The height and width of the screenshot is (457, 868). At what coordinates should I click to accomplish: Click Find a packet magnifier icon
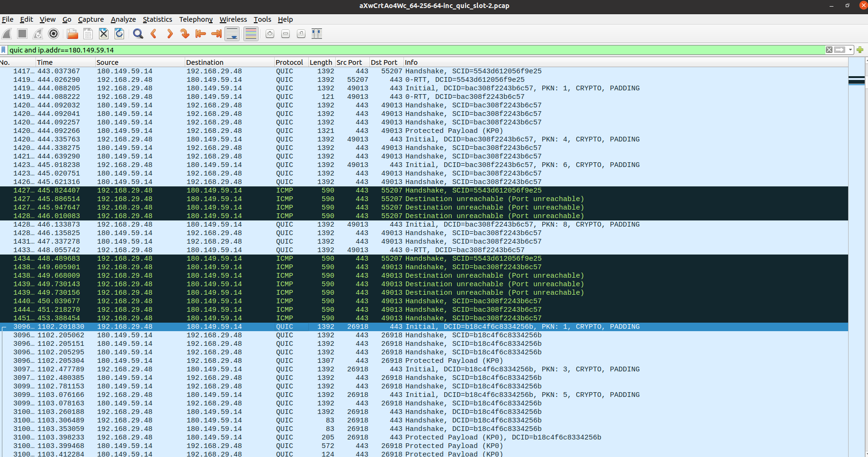click(x=138, y=34)
